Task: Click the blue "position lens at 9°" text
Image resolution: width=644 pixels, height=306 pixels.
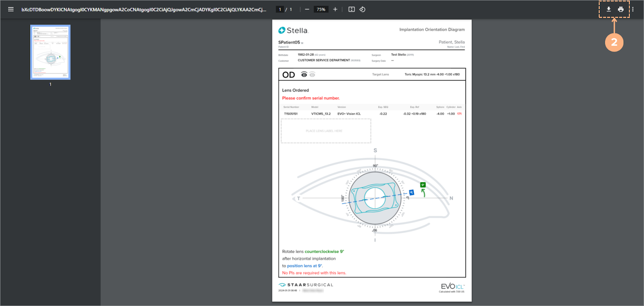Action: (x=304, y=266)
